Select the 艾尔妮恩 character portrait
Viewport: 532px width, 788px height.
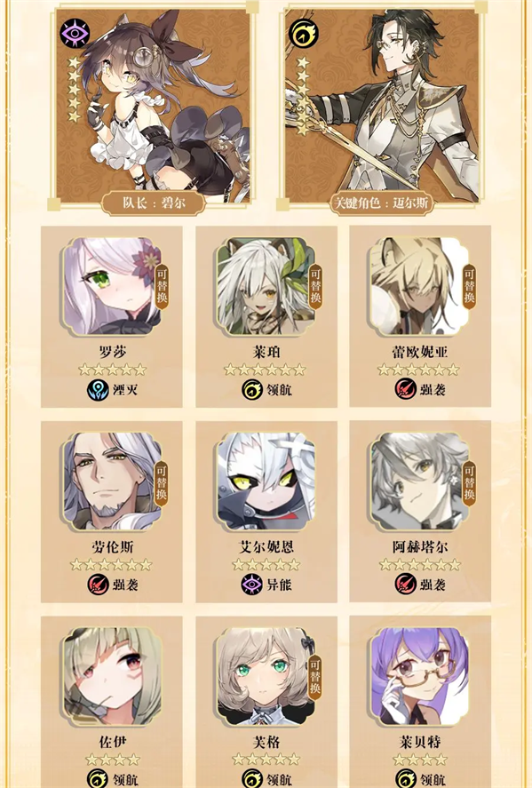click(266, 482)
